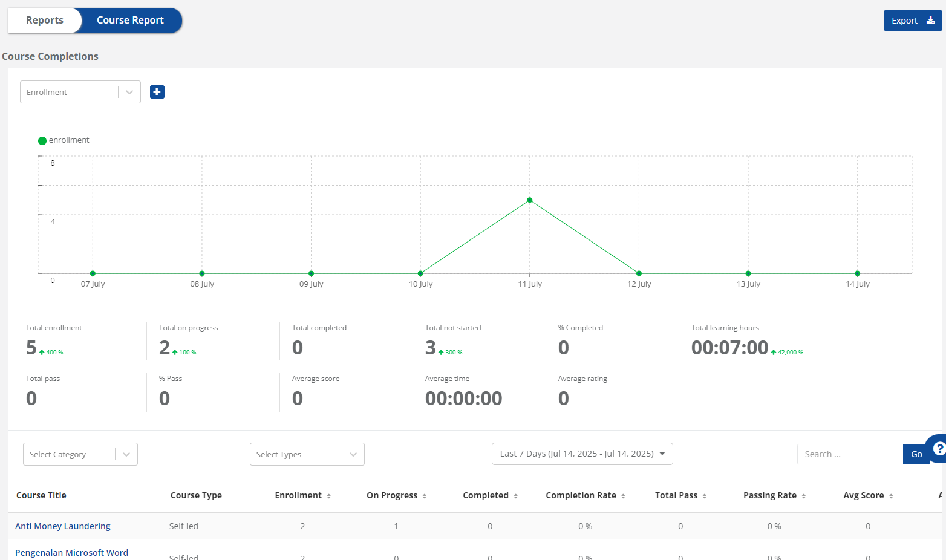Sort by Completion Rate column arrows
946x560 pixels.
(623, 496)
